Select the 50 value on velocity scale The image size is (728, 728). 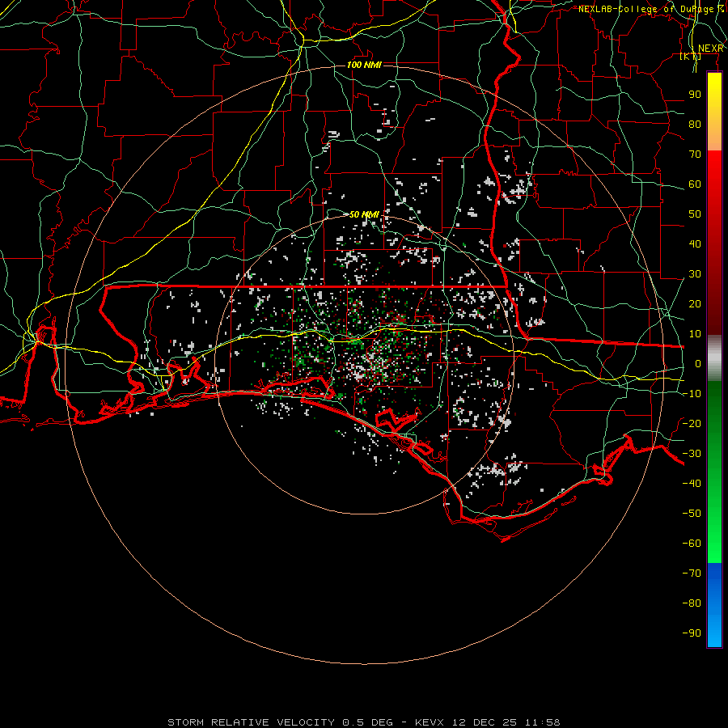695,214
